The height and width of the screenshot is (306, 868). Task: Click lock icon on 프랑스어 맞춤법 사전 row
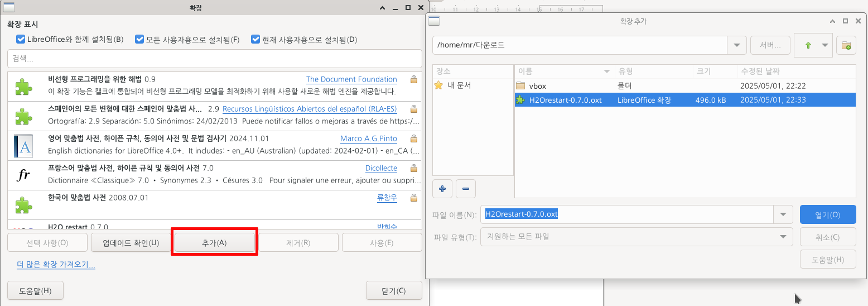click(414, 168)
